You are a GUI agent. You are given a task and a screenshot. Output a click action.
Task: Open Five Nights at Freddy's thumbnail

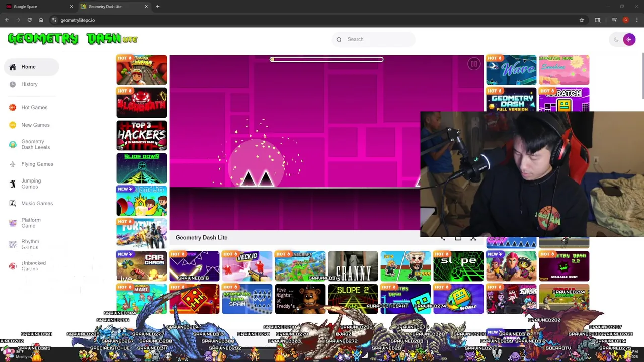[300, 299]
